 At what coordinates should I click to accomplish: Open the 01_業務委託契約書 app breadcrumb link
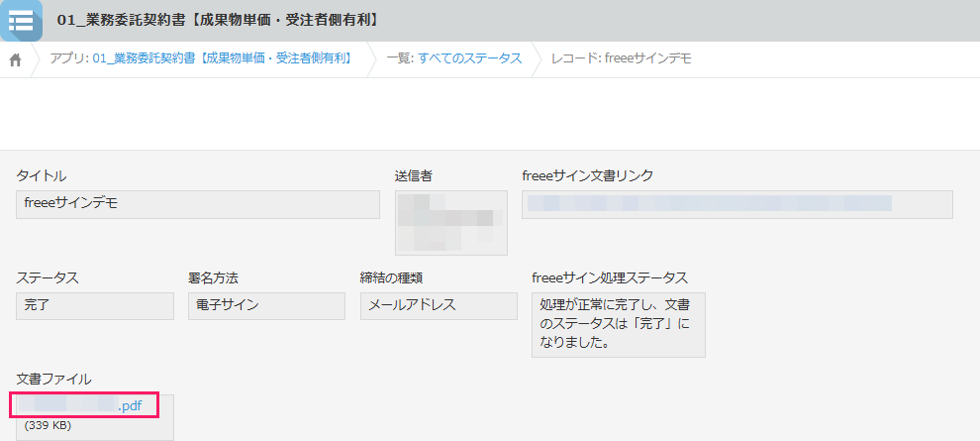pyautogui.click(x=223, y=58)
